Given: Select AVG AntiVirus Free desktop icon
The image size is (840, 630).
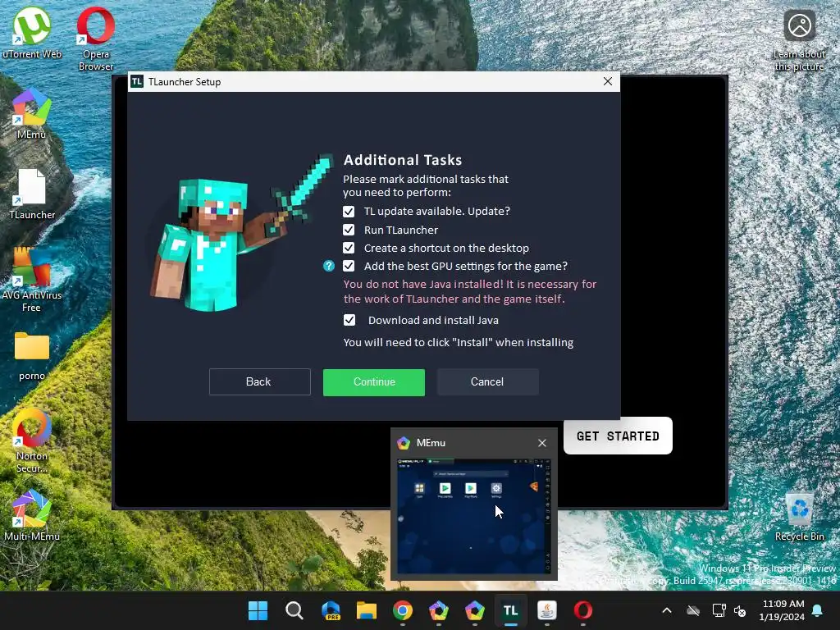Looking at the screenshot, I should [x=32, y=281].
